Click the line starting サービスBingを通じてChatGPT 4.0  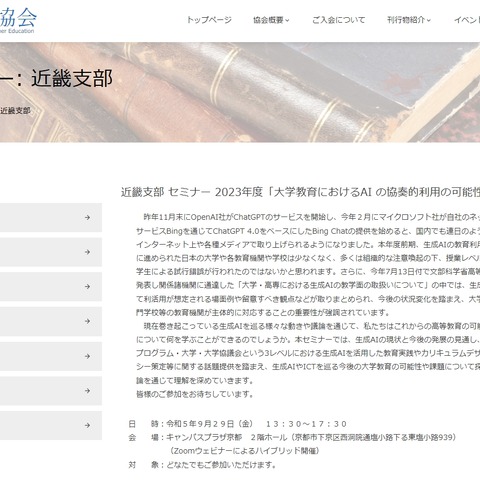[308, 231]
